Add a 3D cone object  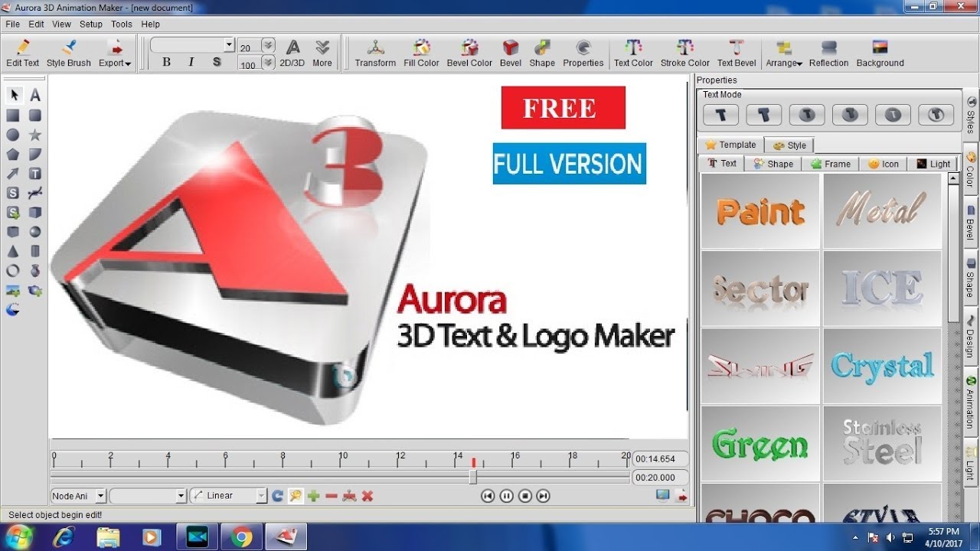pyautogui.click(x=14, y=251)
